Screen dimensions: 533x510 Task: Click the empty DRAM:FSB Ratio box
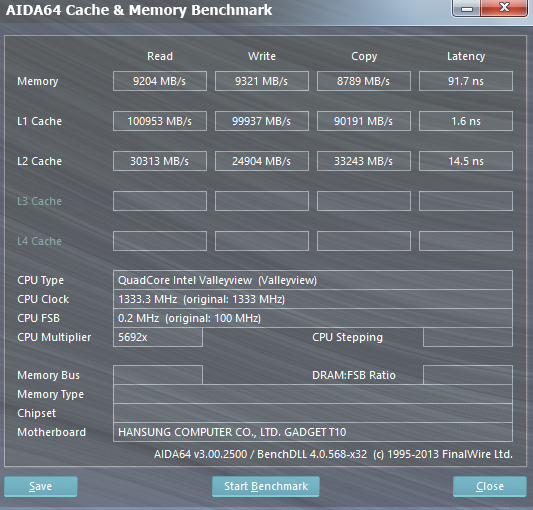coord(468,375)
